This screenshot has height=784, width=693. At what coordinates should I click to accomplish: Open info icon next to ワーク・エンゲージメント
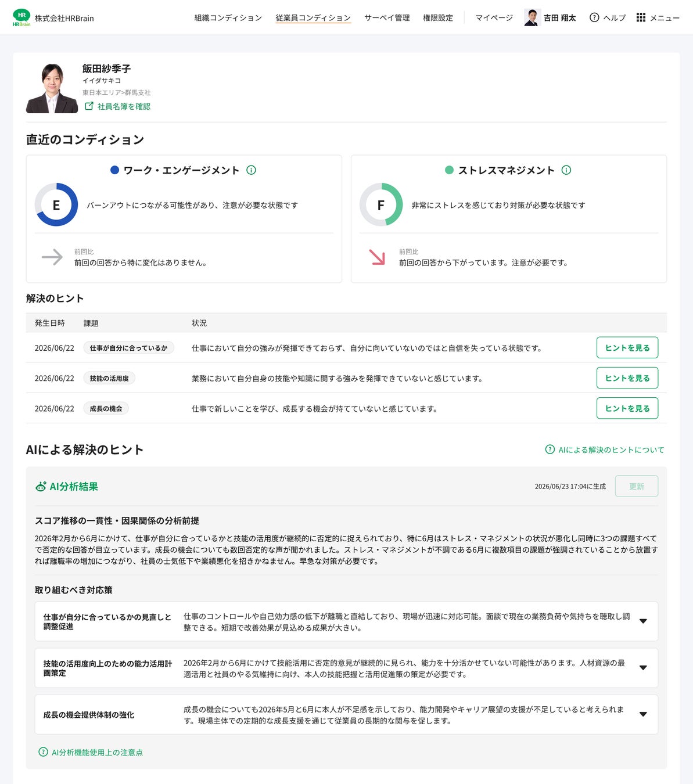click(251, 170)
